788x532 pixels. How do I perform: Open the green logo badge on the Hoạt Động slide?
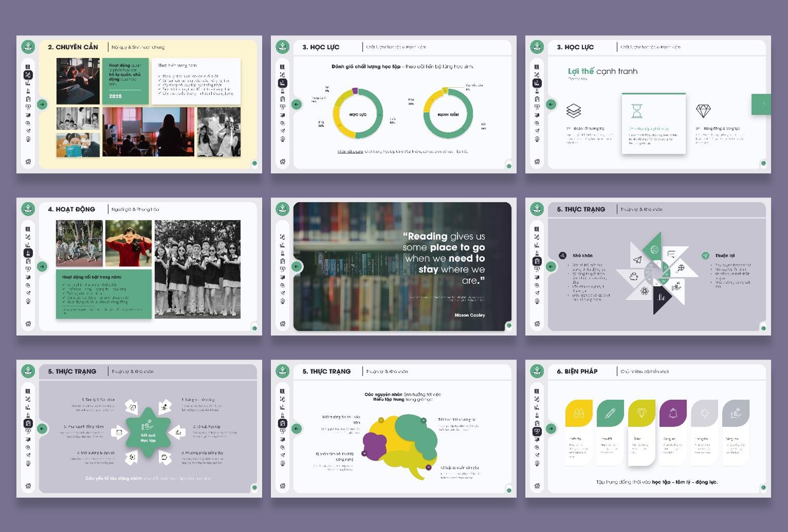point(28,209)
